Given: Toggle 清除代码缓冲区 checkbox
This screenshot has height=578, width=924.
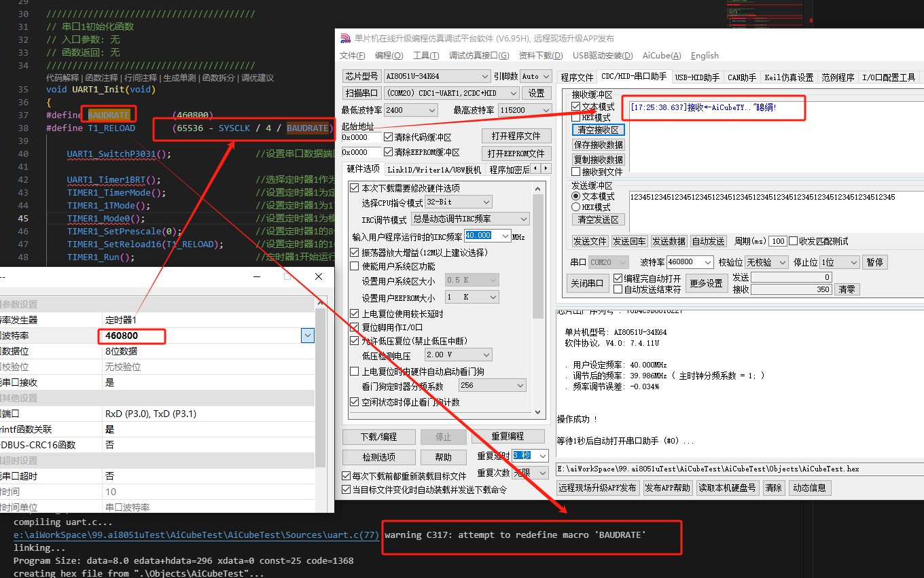Looking at the screenshot, I should click(389, 137).
